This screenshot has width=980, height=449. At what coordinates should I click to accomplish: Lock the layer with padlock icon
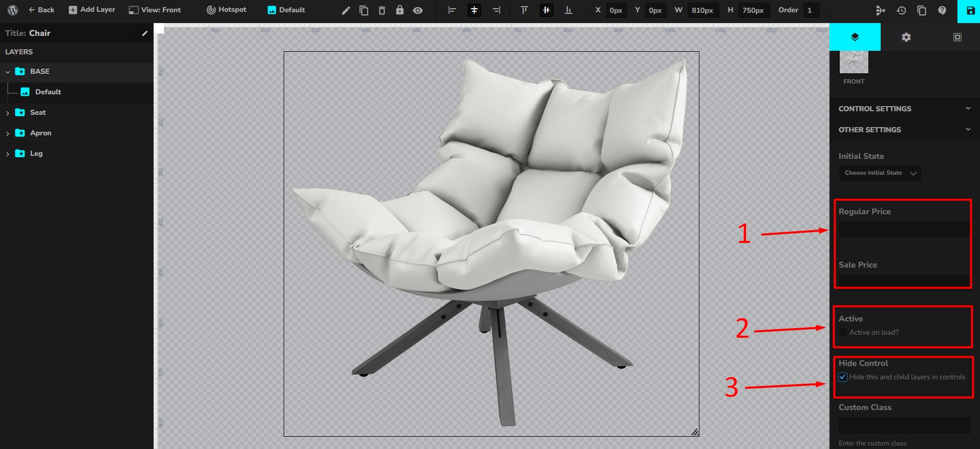(x=400, y=10)
